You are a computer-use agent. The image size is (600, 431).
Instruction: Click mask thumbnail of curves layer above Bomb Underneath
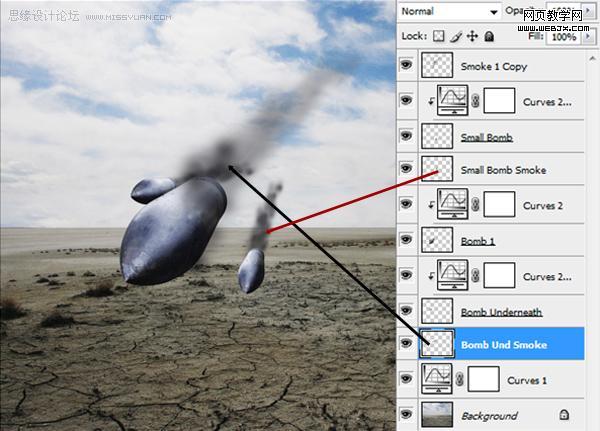[x=499, y=275]
